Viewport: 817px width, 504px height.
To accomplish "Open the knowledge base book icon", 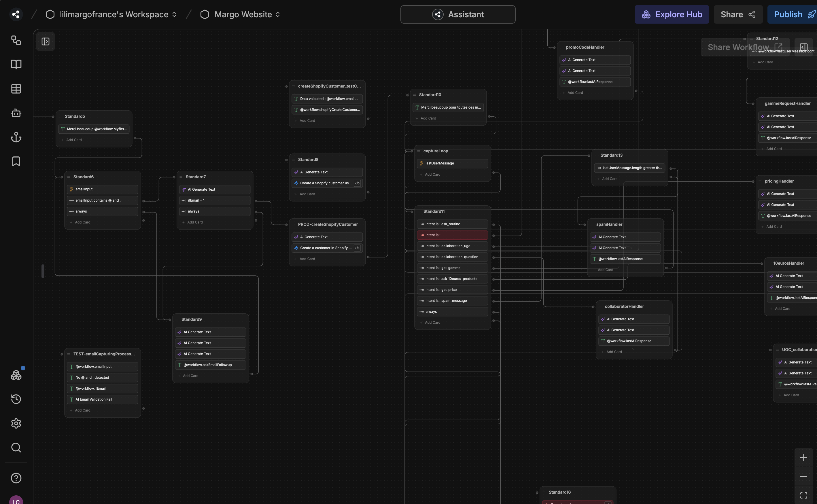I will (x=16, y=64).
